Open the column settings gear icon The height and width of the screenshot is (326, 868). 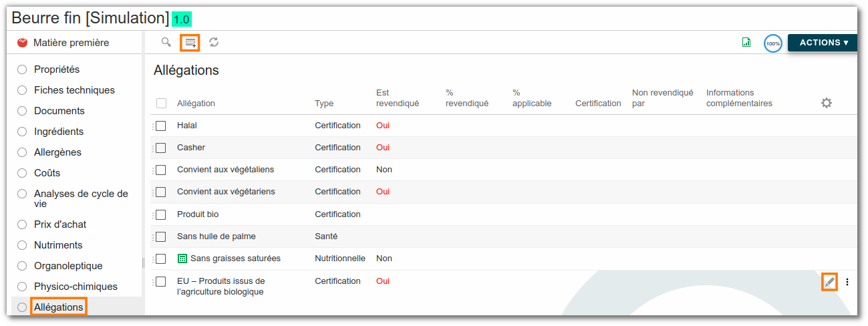(x=827, y=103)
